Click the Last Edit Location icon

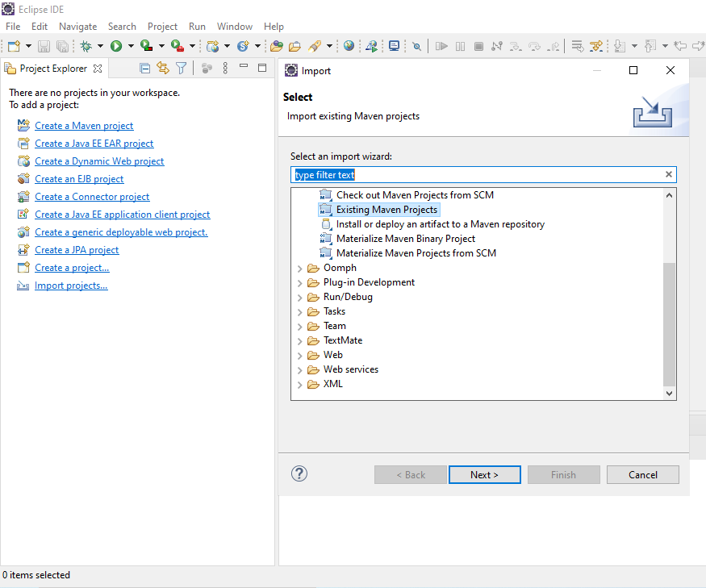click(680, 46)
